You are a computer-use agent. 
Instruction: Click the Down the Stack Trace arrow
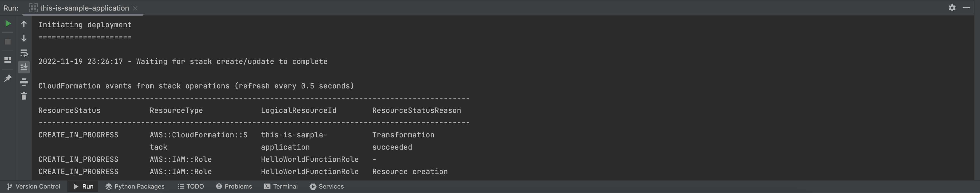tap(24, 38)
